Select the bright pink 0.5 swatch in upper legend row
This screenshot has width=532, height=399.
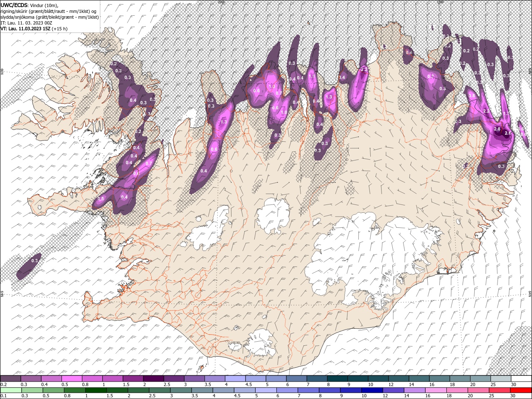coord(72,378)
